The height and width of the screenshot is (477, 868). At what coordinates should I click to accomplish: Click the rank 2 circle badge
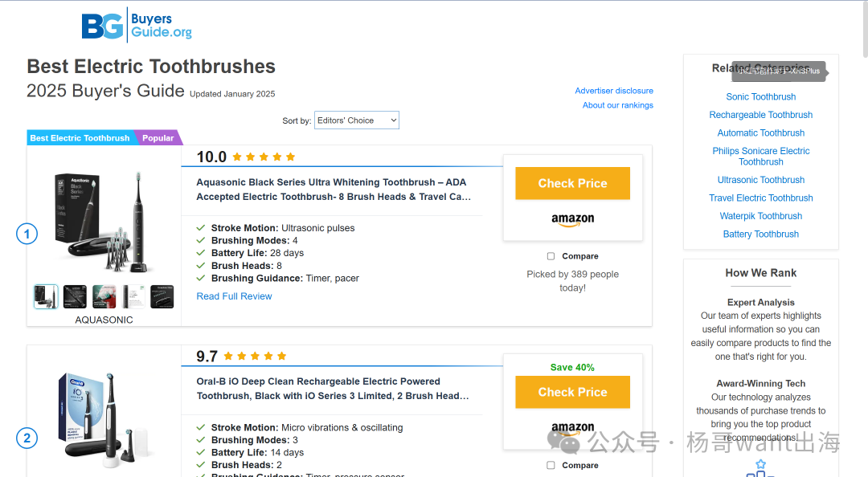point(27,438)
